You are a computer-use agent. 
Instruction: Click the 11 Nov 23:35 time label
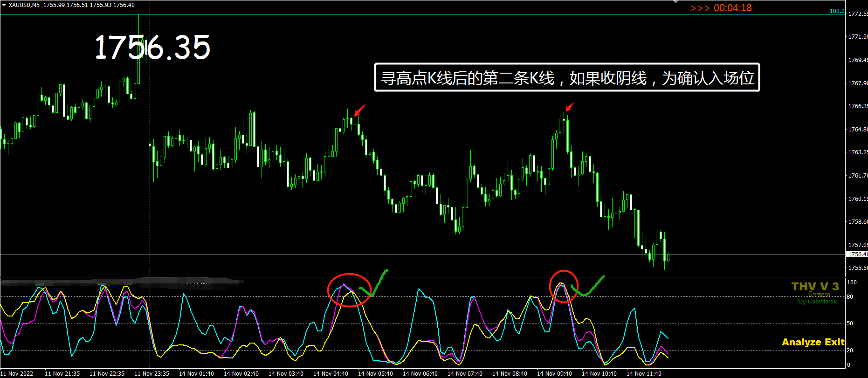152,374
